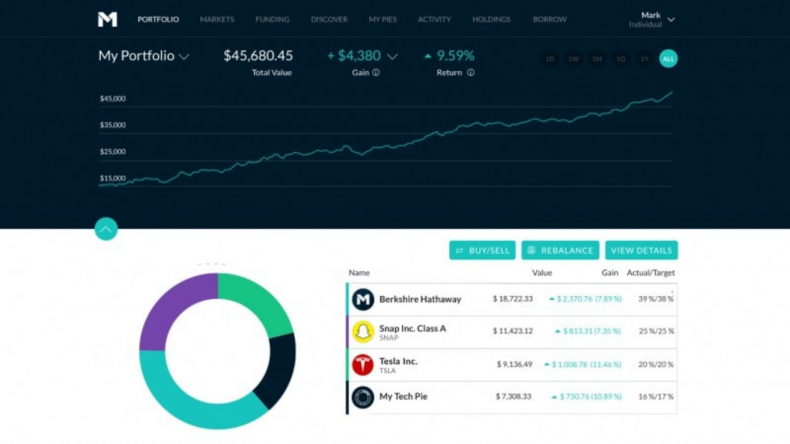Image resolution: width=790 pixels, height=444 pixels.
Task: Select the 1M time range
Action: tap(597, 59)
